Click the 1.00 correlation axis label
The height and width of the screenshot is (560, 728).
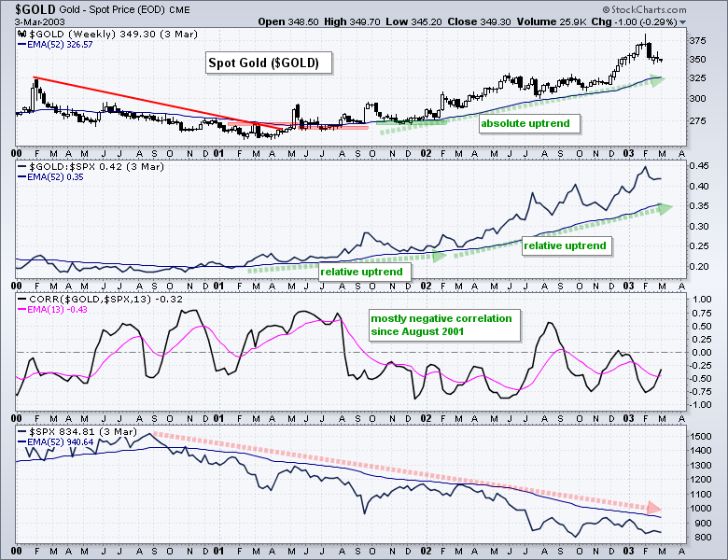(x=702, y=300)
